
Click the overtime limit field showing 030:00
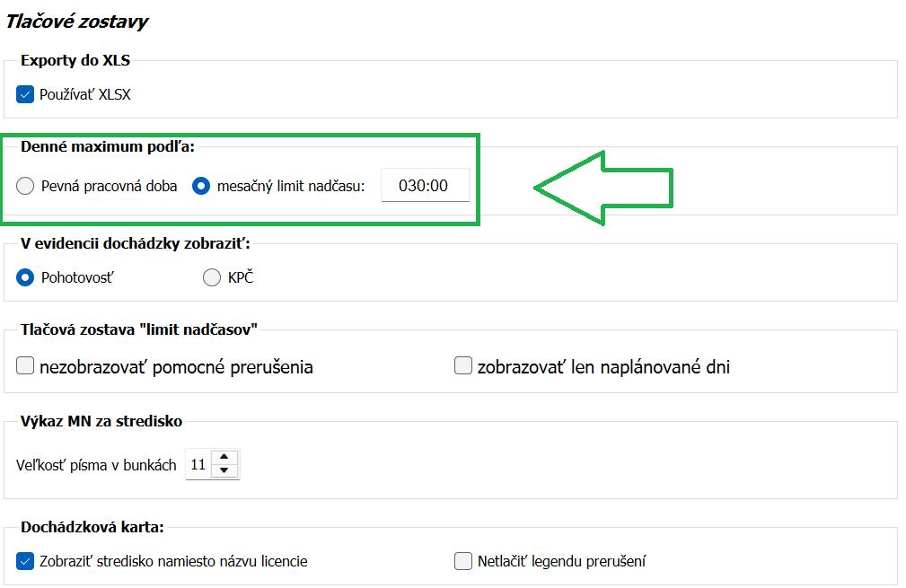pos(426,185)
